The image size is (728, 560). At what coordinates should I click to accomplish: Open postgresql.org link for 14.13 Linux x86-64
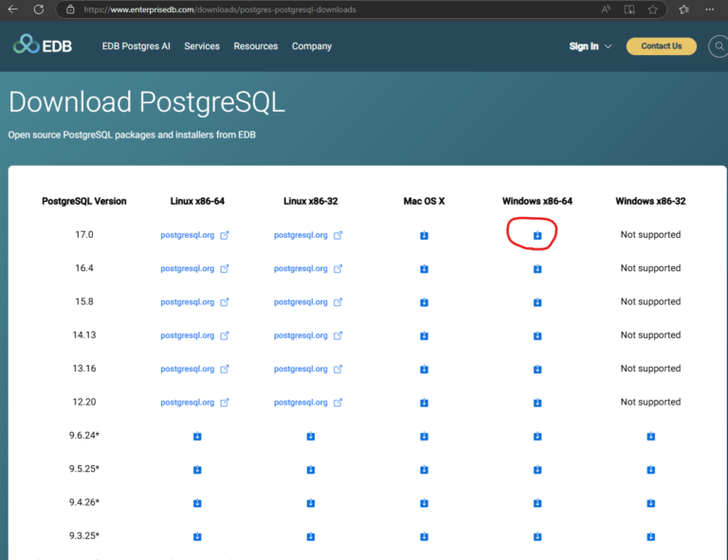coord(194,335)
